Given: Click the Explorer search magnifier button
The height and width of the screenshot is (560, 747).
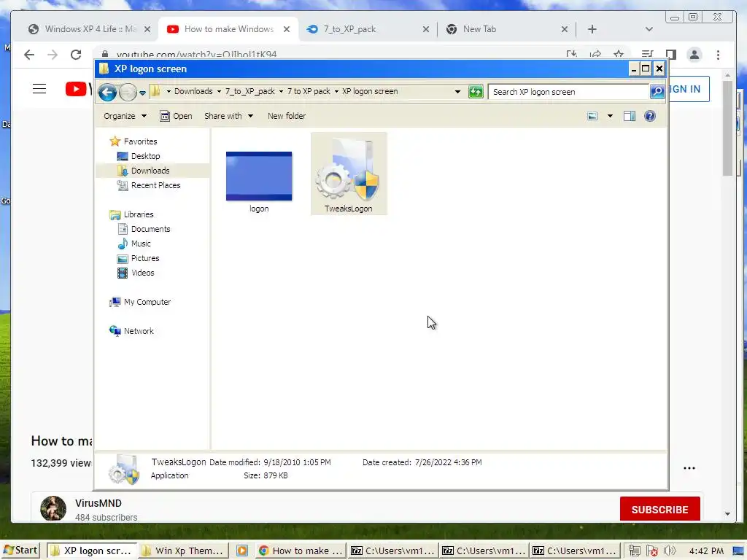Looking at the screenshot, I should [657, 91].
